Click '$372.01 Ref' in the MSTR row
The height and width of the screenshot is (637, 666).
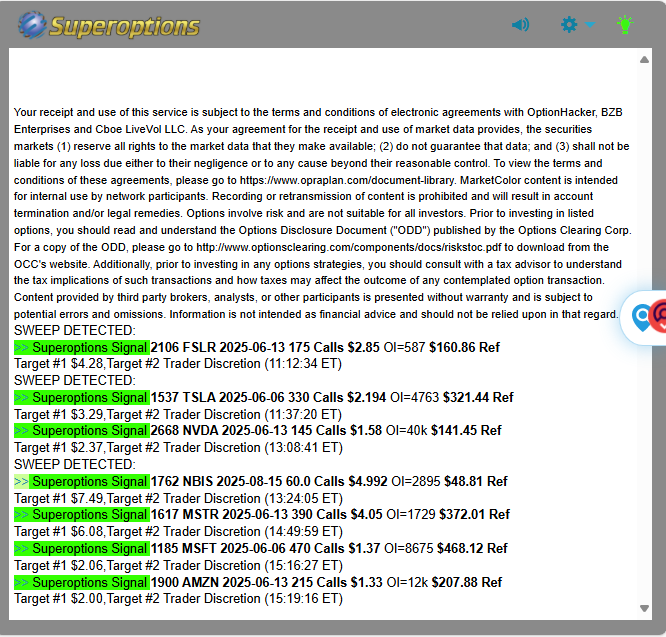point(474,515)
